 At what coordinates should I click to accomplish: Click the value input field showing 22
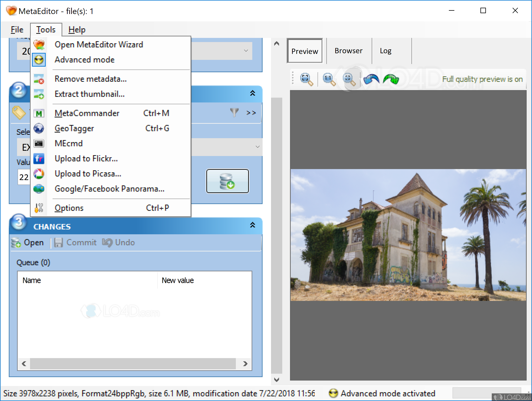click(24, 177)
